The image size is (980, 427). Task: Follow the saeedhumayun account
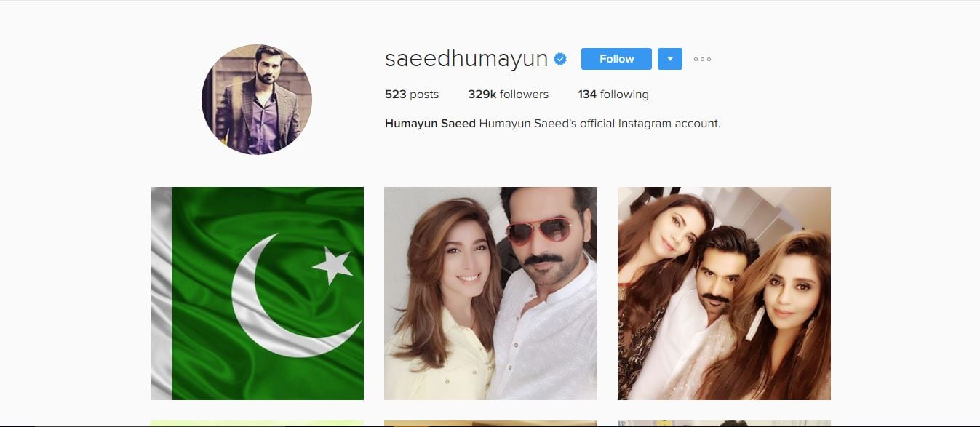[616, 59]
